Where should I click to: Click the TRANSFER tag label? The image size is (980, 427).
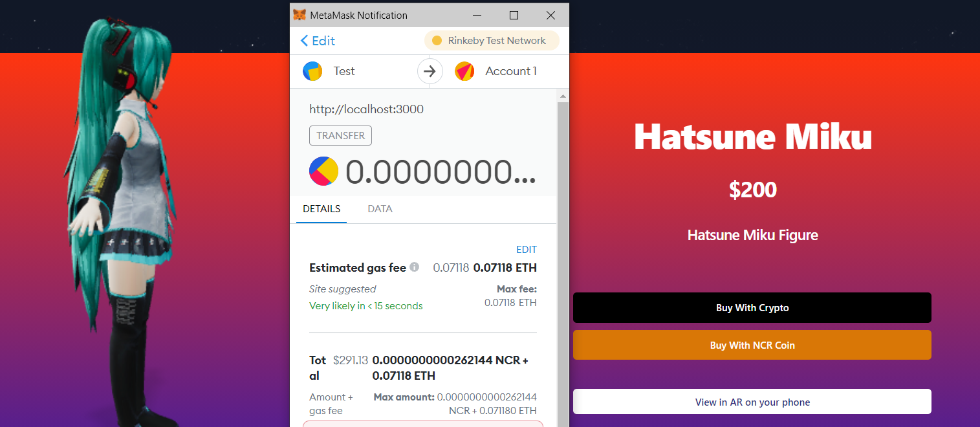click(340, 136)
